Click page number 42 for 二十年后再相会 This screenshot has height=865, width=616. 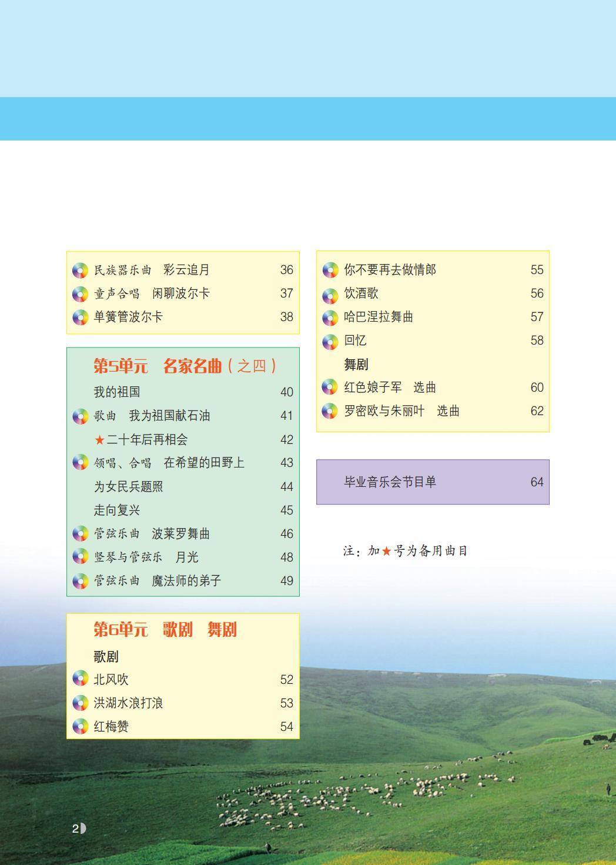click(x=286, y=440)
